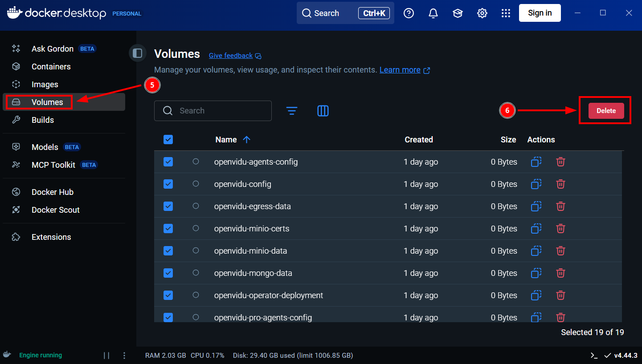
Task: Sort volumes by Name column arrow
Action: [x=246, y=140]
